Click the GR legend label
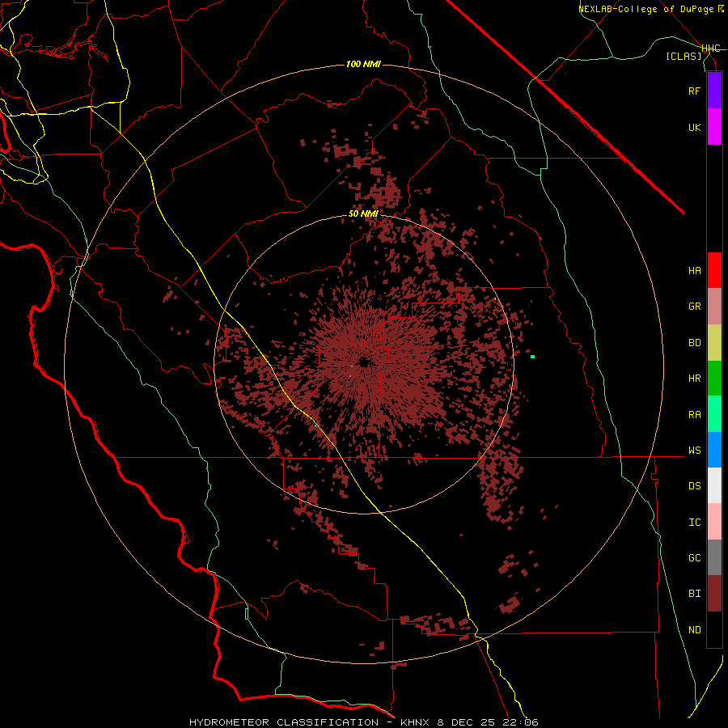Screen dimensions: 728x728 pyautogui.click(x=695, y=307)
